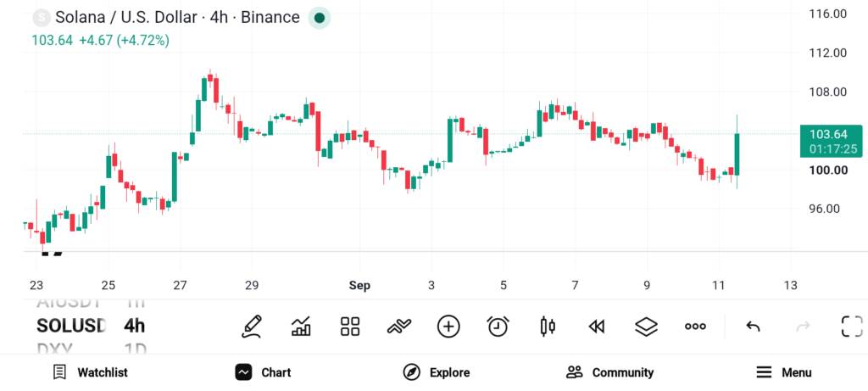Create an alert with the alarm clock icon

pos(498,327)
